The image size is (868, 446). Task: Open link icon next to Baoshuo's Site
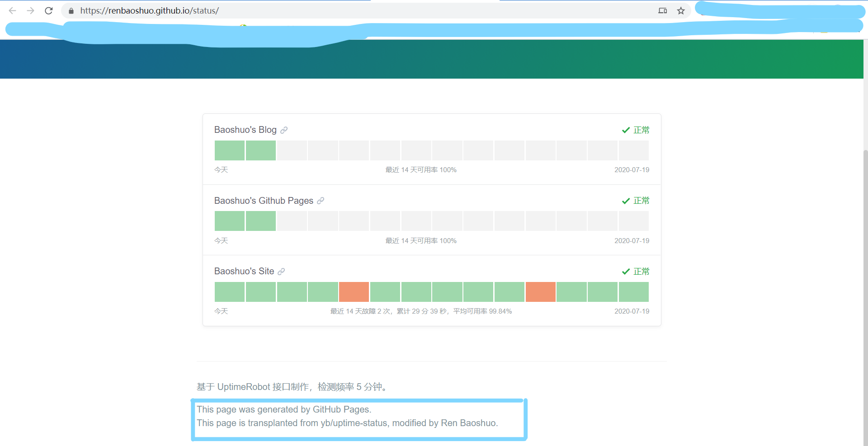pyautogui.click(x=281, y=272)
